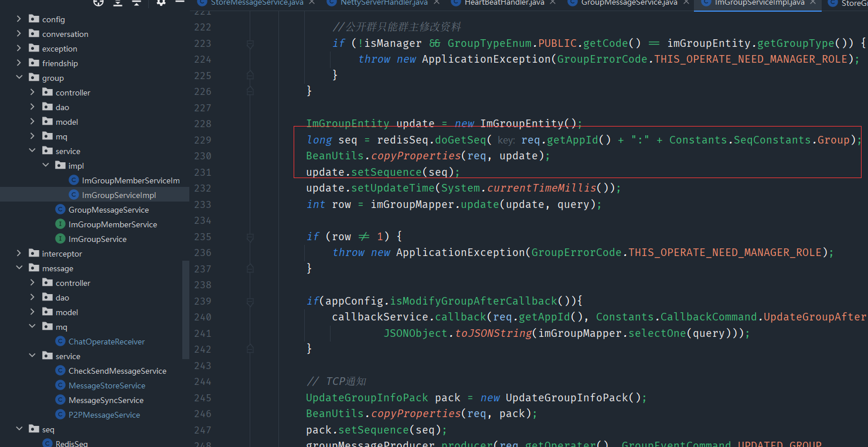This screenshot has height=447, width=868.
Task: Expand the config folder arrow
Action: pos(19,19)
